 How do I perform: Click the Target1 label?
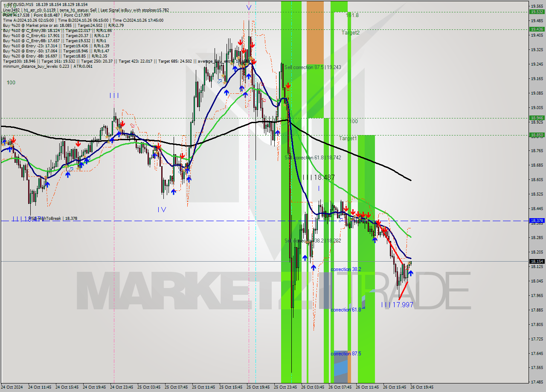(x=348, y=138)
